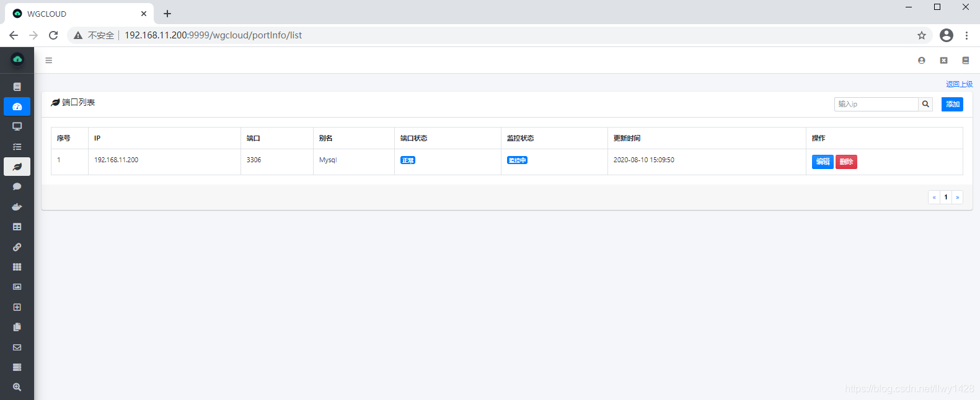Image resolution: width=980 pixels, height=400 pixels.
Task: Click the 不安全 security warning indicator
Action: pyautogui.click(x=94, y=35)
